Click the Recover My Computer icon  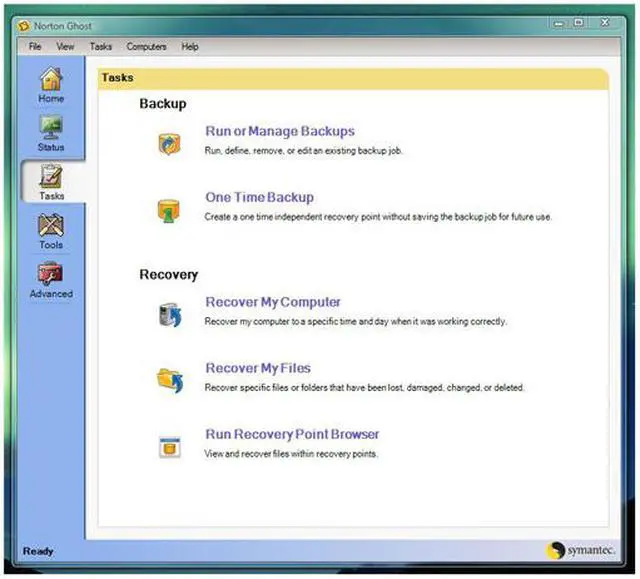click(x=170, y=315)
